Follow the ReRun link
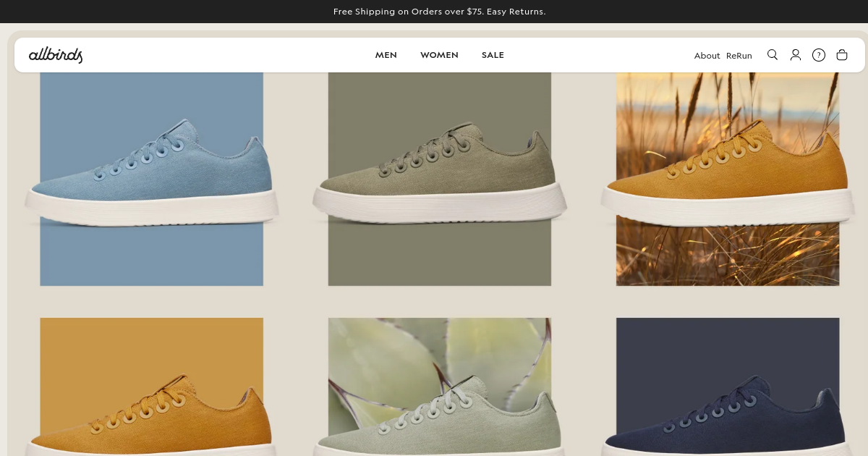The height and width of the screenshot is (456, 868). [x=739, y=56]
